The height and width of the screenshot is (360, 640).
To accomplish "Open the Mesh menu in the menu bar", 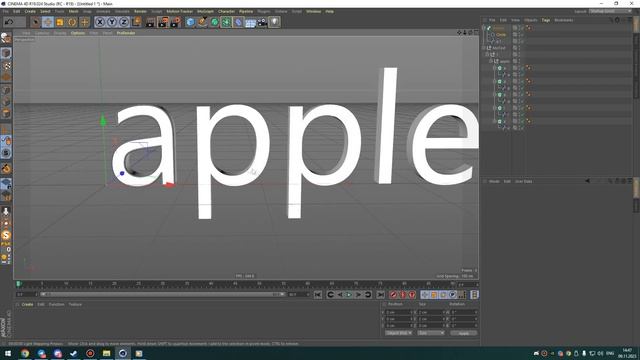I will pyautogui.click(x=73, y=11).
